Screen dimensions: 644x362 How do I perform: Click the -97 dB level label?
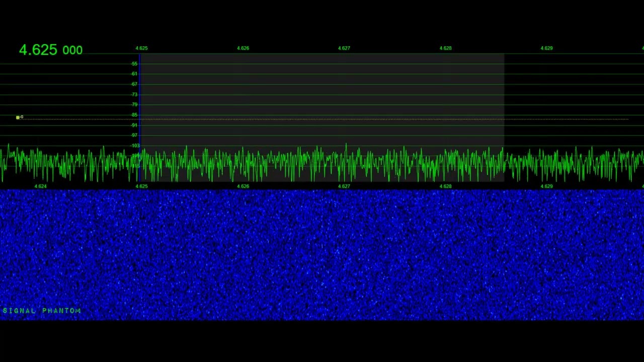[134, 135]
